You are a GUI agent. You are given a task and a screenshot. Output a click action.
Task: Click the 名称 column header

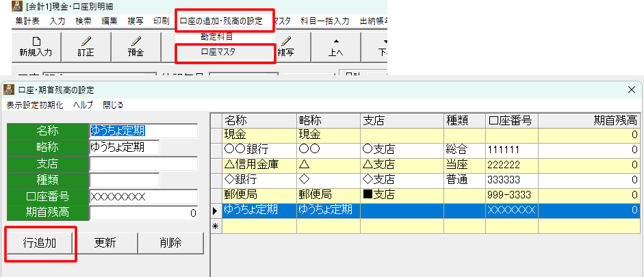259,120
